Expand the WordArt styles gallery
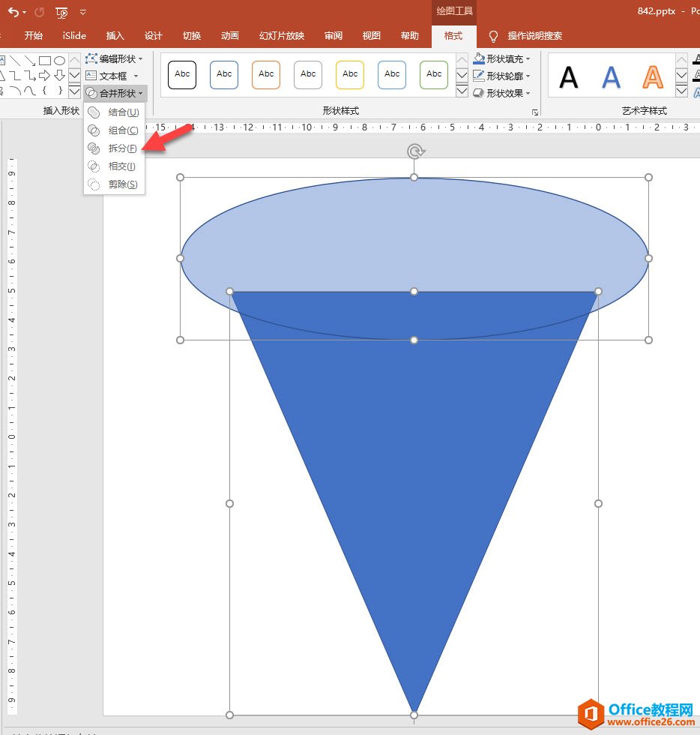The image size is (700, 735). pyautogui.click(x=681, y=91)
